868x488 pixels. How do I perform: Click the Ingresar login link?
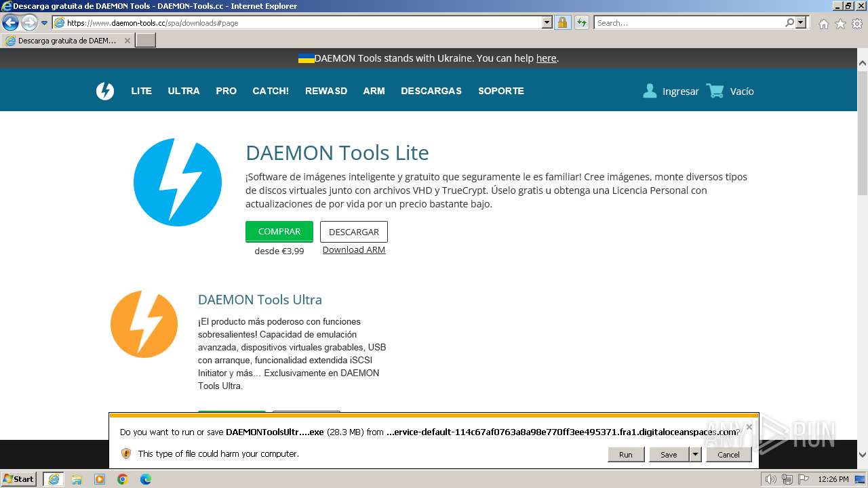pos(681,91)
